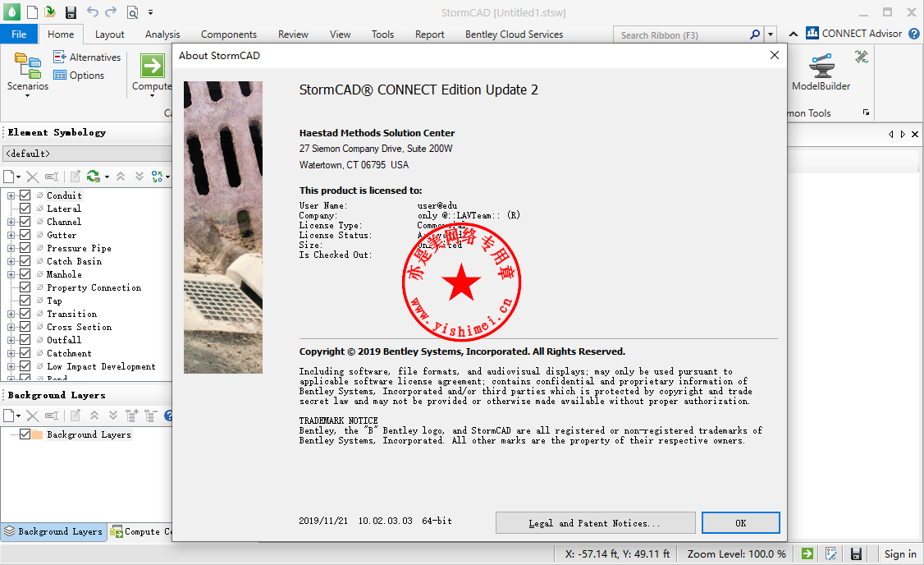
Task: Click the search magnifier in Search Ribbon
Action: click(755, 34)
